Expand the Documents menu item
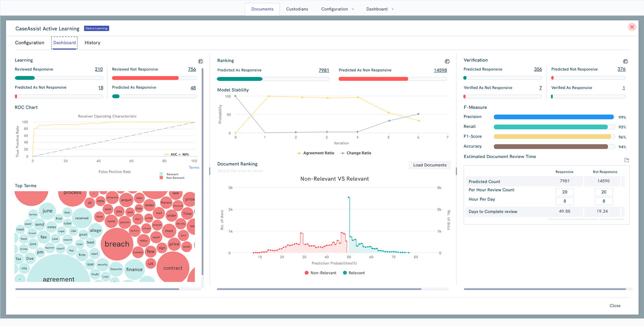This screenshot has width=644, height=326. [x=262, y=9]
